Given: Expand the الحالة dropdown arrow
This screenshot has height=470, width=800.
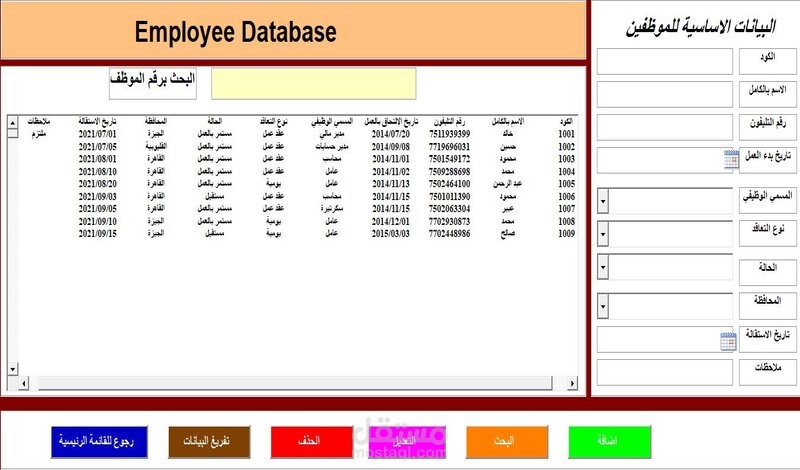Looking at the screenshot, I should [603, 267].
